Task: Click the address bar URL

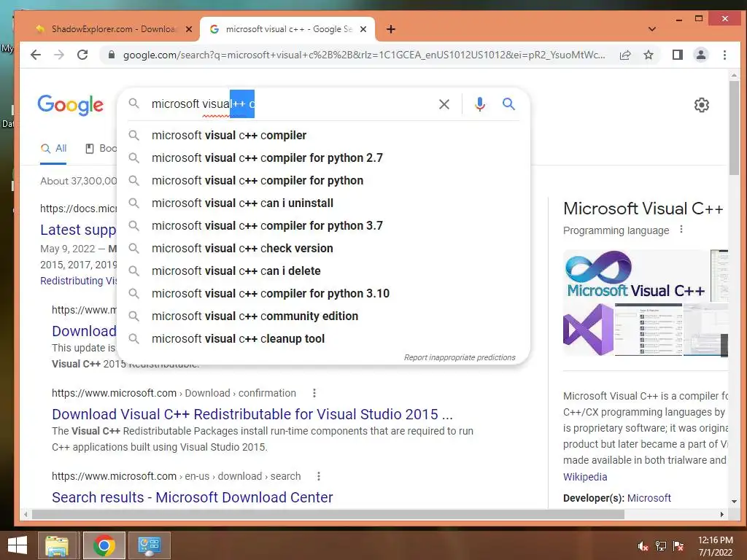Action: pyautogui.click(x=364, y=55)
